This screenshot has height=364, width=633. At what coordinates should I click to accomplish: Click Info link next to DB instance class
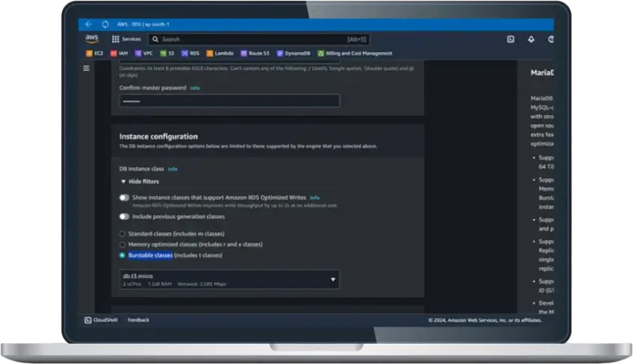tap(173, 169)
